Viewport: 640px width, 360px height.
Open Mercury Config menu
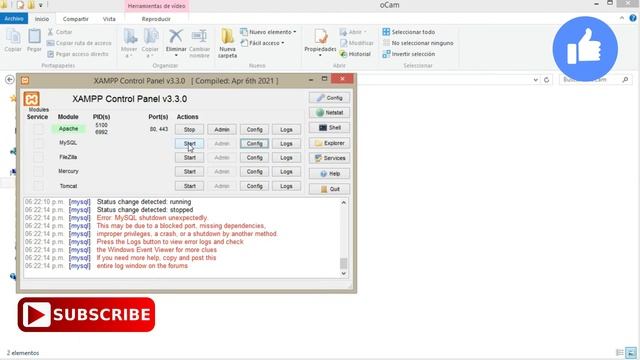click(254, 172)
